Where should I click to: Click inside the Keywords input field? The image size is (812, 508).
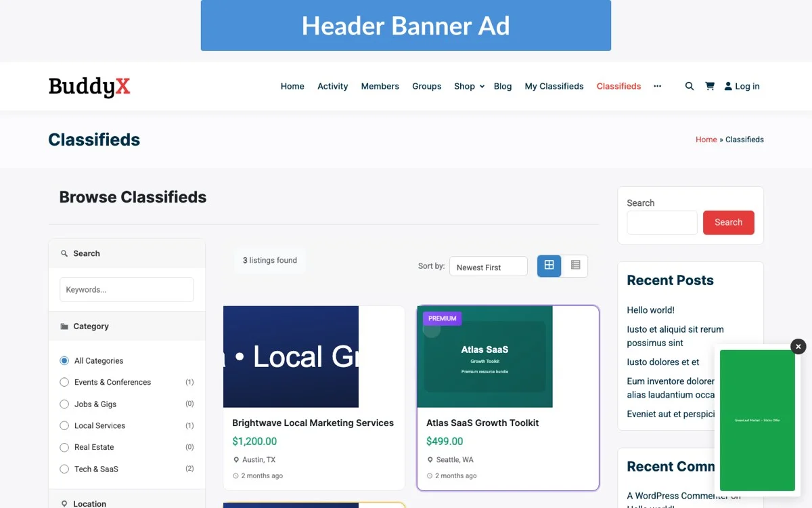[126, 289]
